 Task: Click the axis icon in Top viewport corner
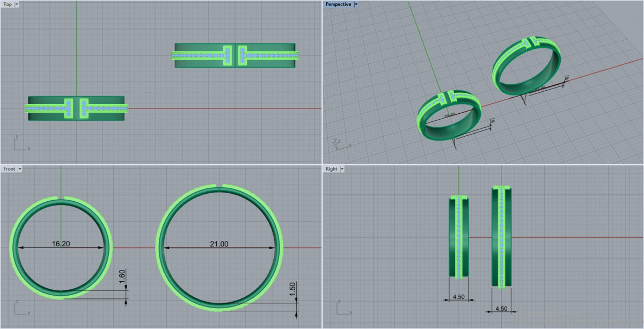21,144
